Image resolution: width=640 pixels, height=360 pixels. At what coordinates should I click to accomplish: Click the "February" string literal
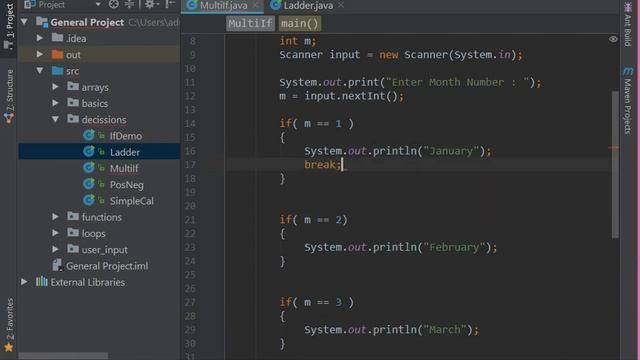pyautogui.click(x=454, y=247)
